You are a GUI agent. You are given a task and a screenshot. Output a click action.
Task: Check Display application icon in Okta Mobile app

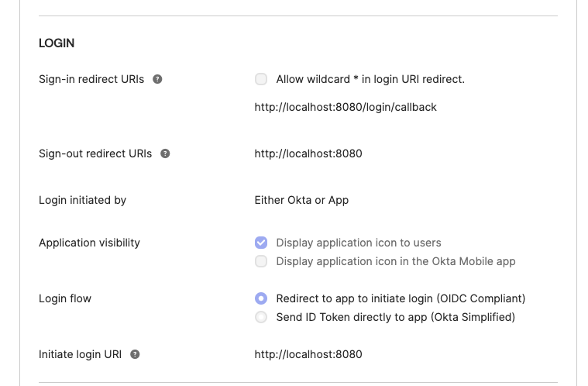pos(261,261)
